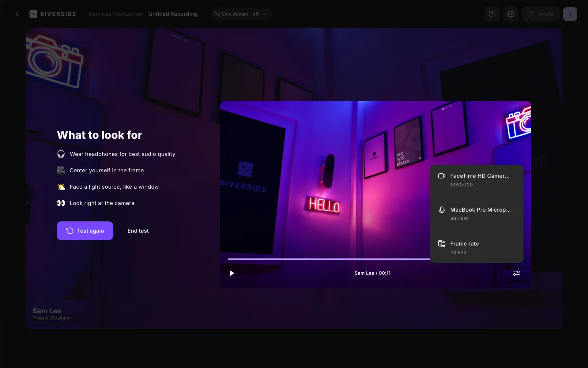This screenshot has height=368, width=588.
Task: Click the Riverside logo icon
Action: [33, 14]
